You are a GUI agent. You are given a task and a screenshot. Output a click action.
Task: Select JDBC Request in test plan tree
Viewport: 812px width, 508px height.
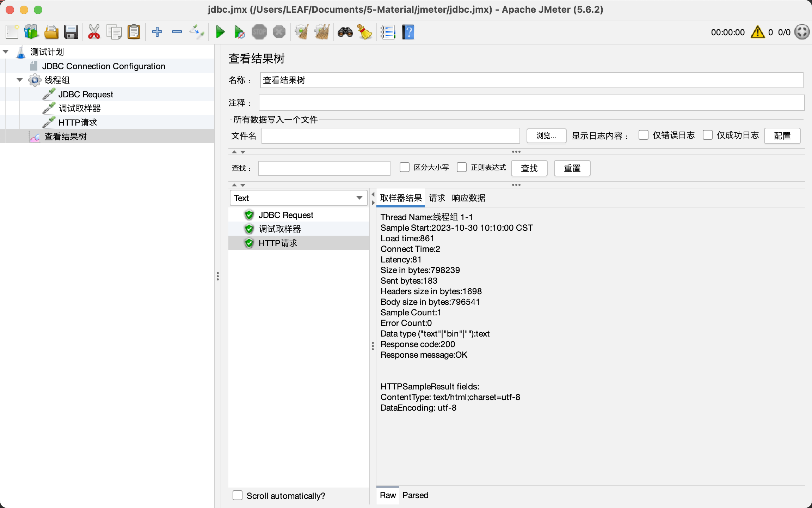tap(86, 94)
